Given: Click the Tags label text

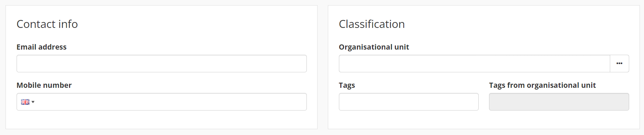Looking at the screenshot, I should (x=347, y=85).
